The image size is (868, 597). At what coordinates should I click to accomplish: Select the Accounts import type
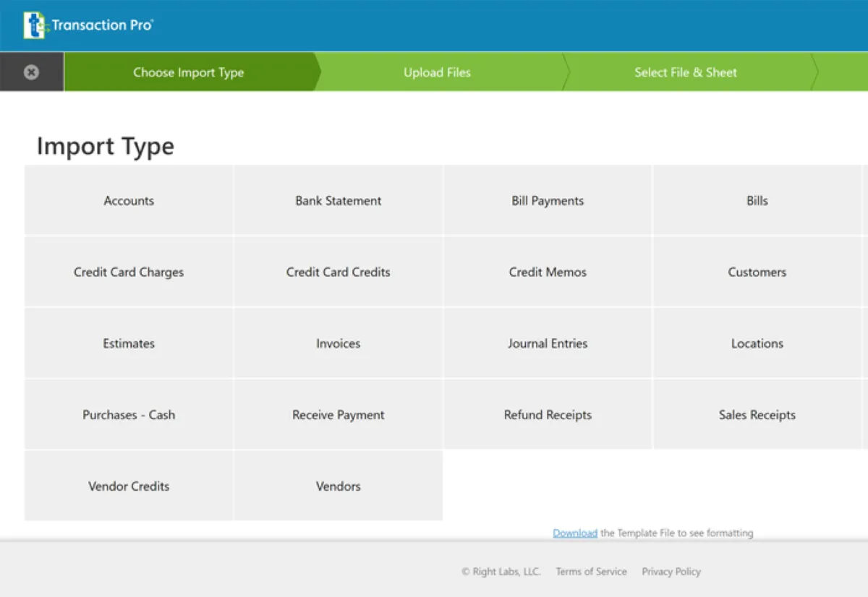(x=129, y=201)
